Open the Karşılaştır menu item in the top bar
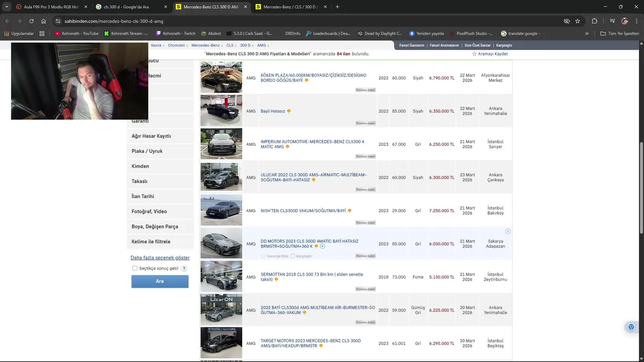Screen dimensions: 644x362 point(504,45)
